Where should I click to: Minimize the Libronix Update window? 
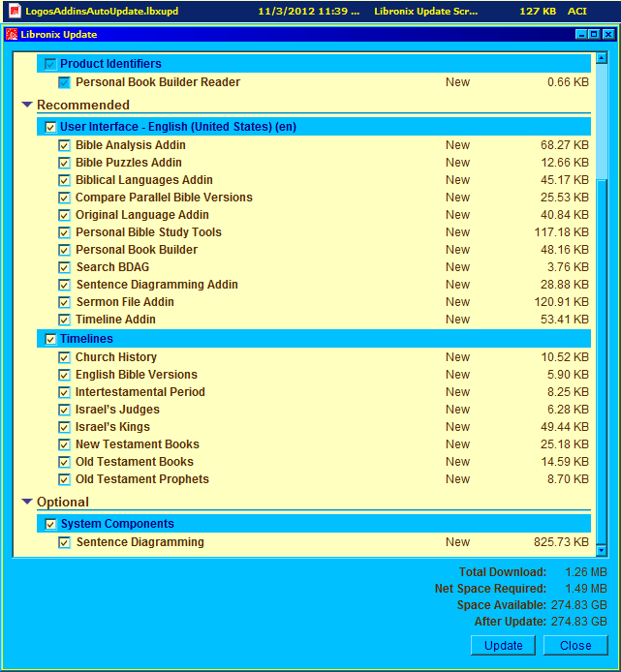[581, 34]
